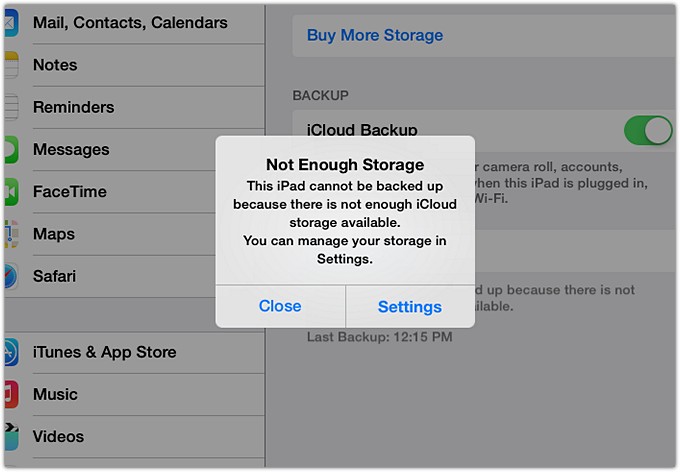Toggle the iCloud Backup switch

(647, 130)
